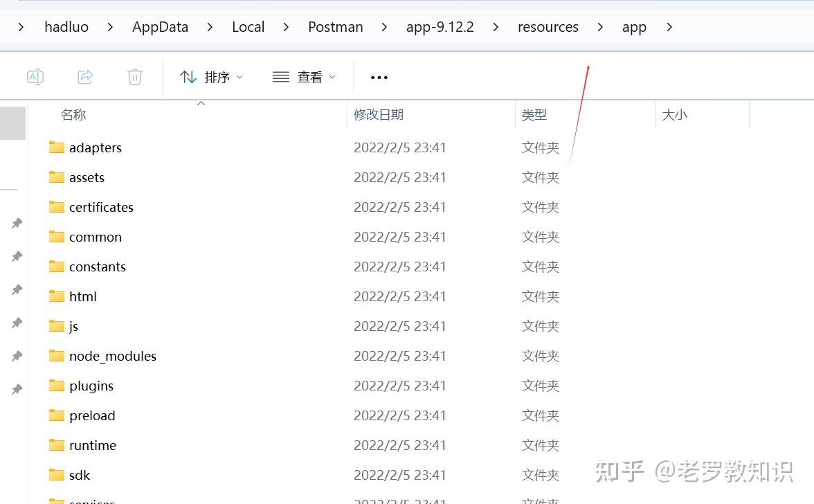Click the common folder icon
This screenshot has height=504, width=814.
(57, 237)
